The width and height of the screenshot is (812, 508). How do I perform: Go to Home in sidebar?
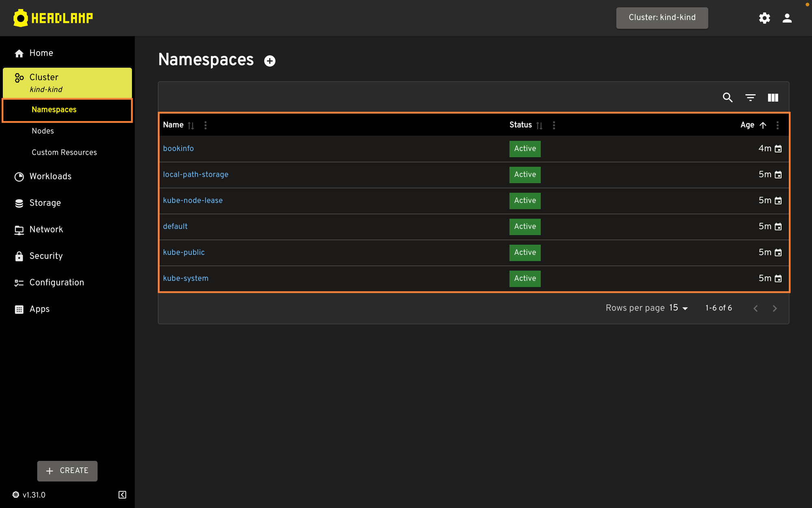tap(67, 53)
